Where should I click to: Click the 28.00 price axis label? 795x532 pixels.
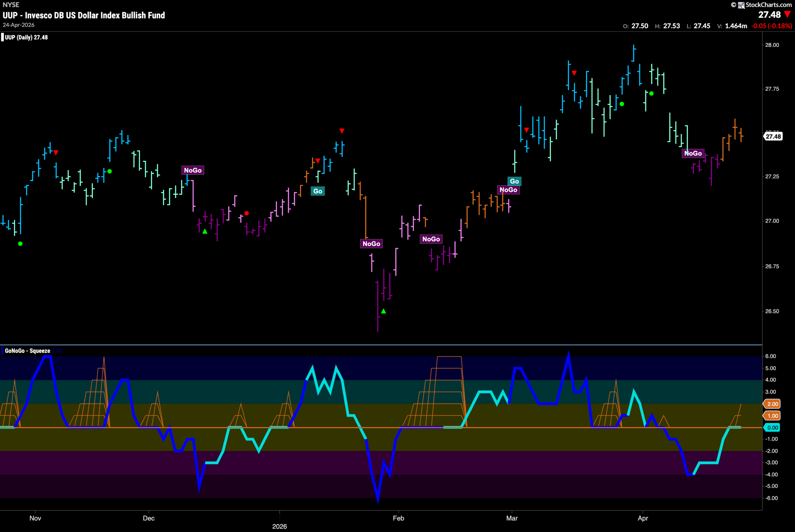772,45
